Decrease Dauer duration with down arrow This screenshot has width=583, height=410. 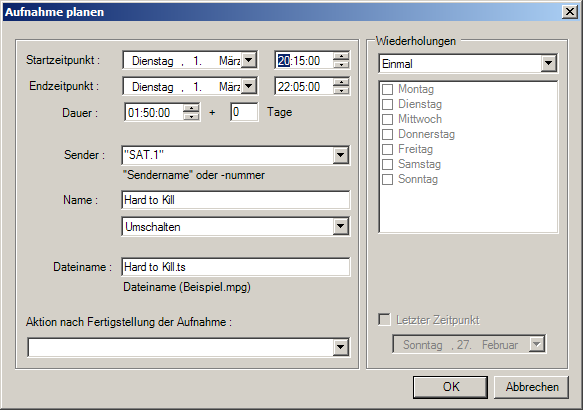point(191,116)
